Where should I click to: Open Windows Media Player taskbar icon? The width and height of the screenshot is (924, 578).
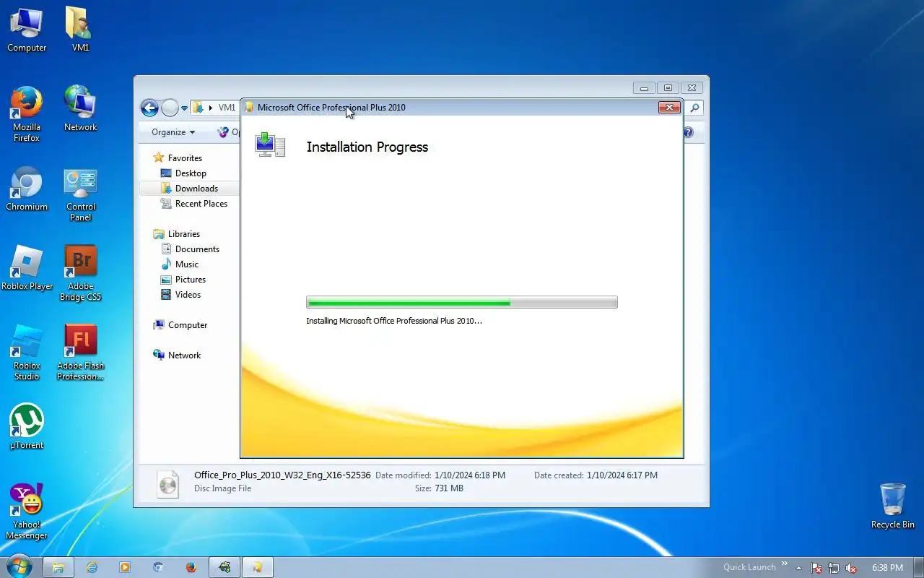125,567
